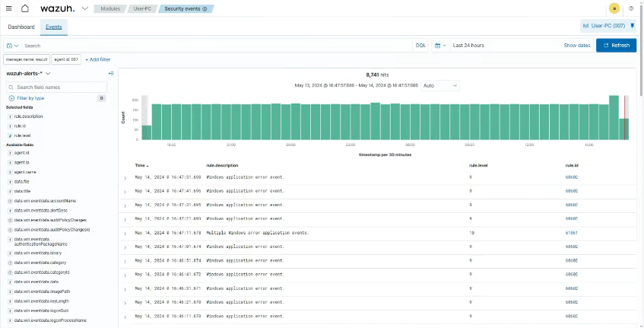Switch to the Events tab
Image resolution: width=644 pixels, height=328 pixels.
(54, 27)
